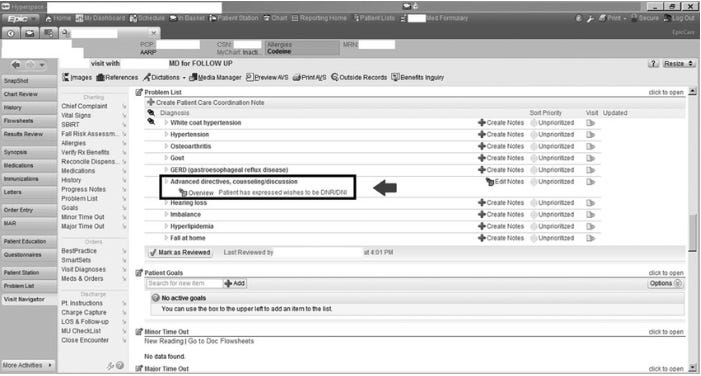Toggle Unprioritized priority for Advanced directives

point(553,182)
